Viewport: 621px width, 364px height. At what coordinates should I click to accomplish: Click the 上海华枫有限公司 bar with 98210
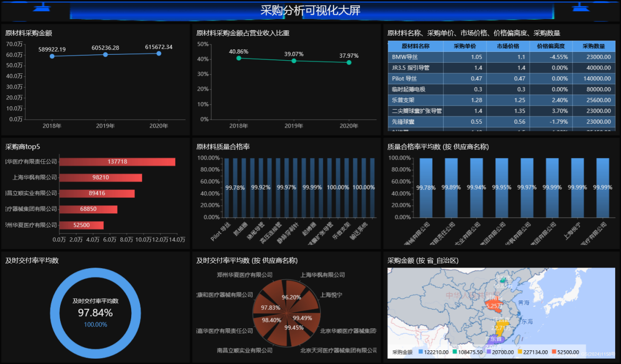[x=100, y=178]
